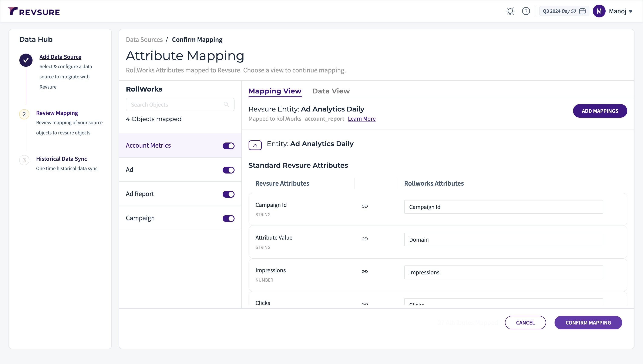Click the search magnifier in Search Objects
Viewport: 643px width, 364px height.
(226, 104)
